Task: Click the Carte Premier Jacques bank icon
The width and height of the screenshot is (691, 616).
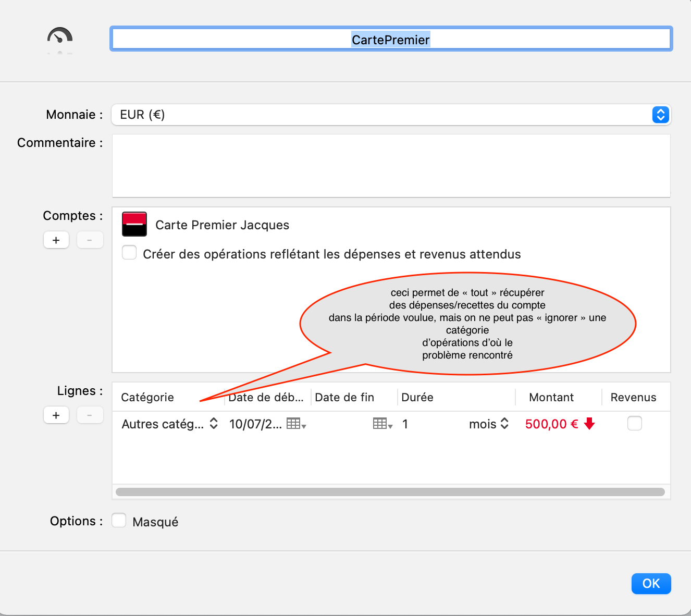Action: pos(134,225)
